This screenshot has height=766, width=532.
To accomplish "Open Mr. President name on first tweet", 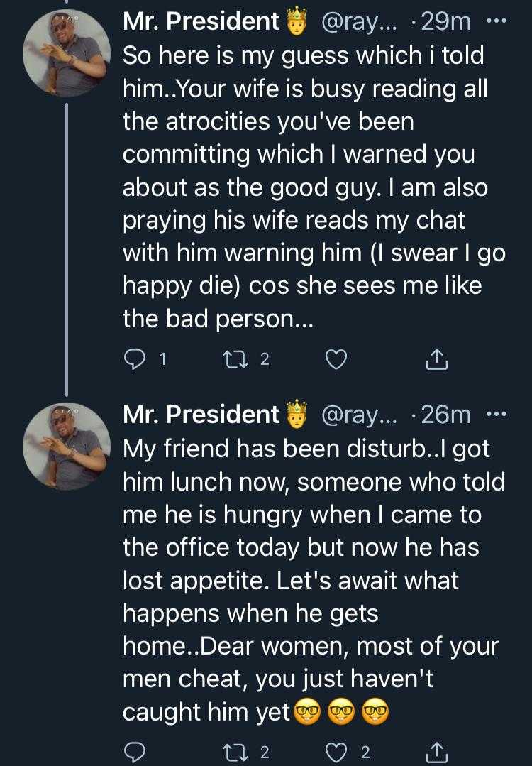I will [201, 21].
